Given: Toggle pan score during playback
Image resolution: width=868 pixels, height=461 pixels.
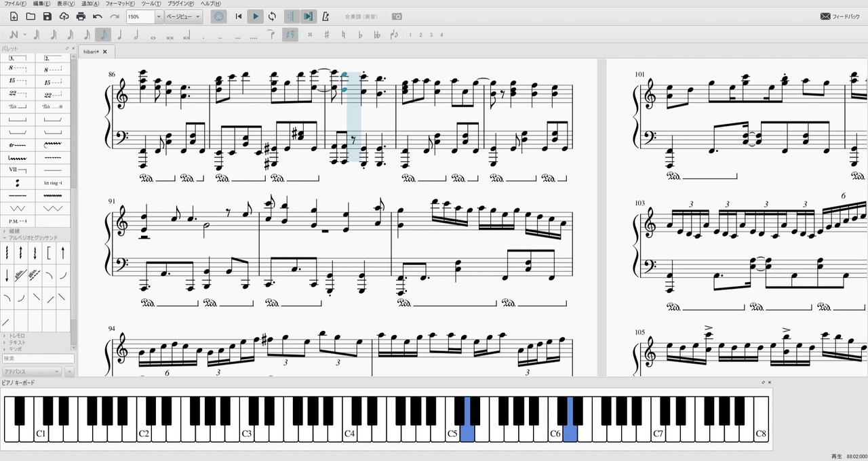Looking at the screenshot, I should point(309,16).
